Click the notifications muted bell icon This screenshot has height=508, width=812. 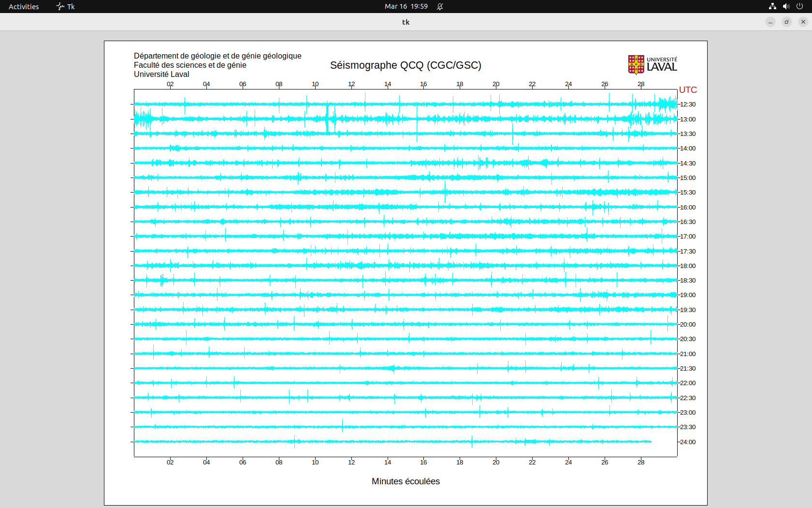[440, 6]
